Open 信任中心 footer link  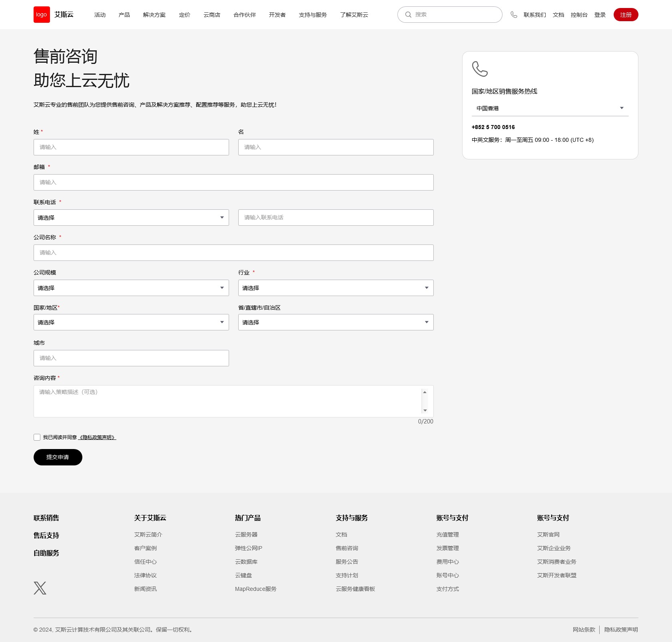[x=146, y=562]
